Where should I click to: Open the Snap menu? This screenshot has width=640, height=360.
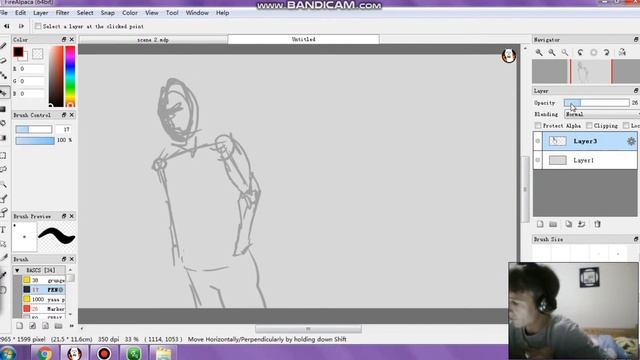tap(107, 13)
